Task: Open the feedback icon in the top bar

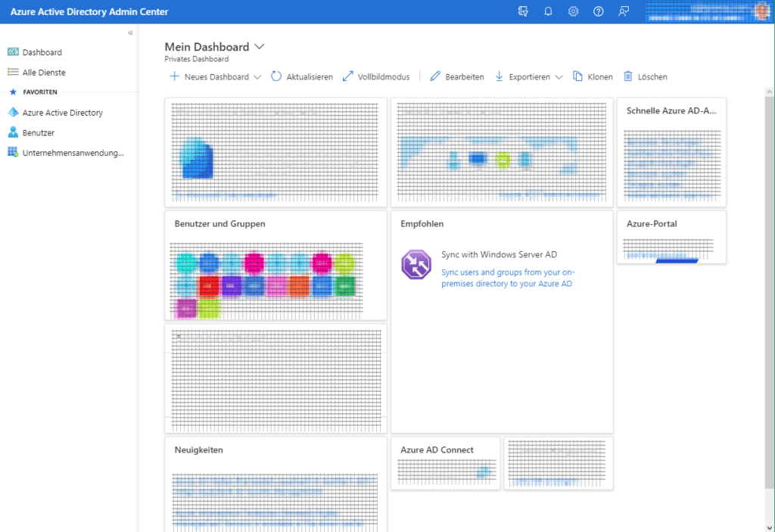Action: pos(623,11)
